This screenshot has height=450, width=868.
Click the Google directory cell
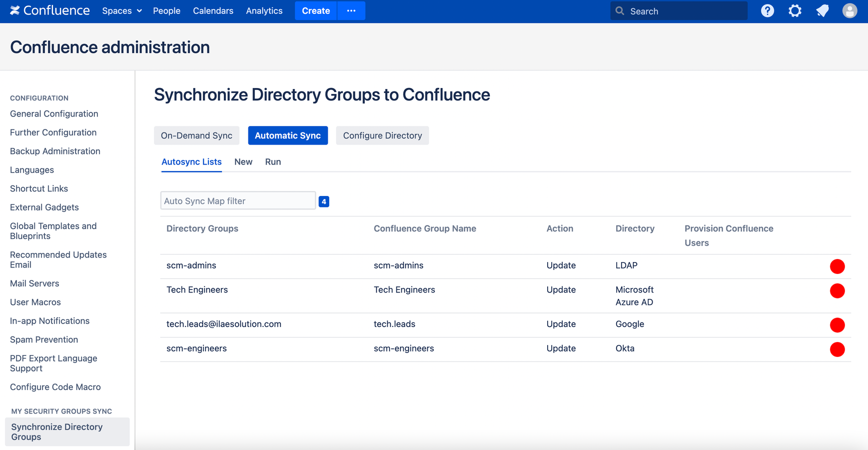(630, 324)
